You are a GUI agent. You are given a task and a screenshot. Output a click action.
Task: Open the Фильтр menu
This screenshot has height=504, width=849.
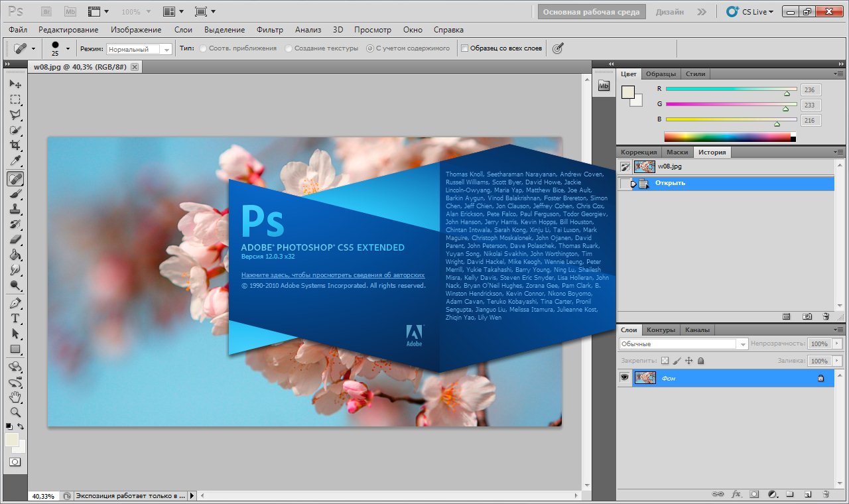coord(270,30)
